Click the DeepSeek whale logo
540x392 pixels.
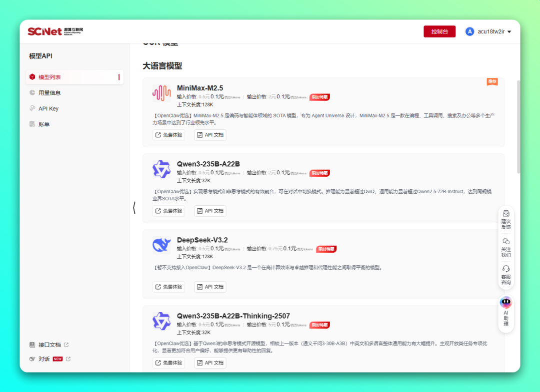pyautogui.click(x=161, y=245)
